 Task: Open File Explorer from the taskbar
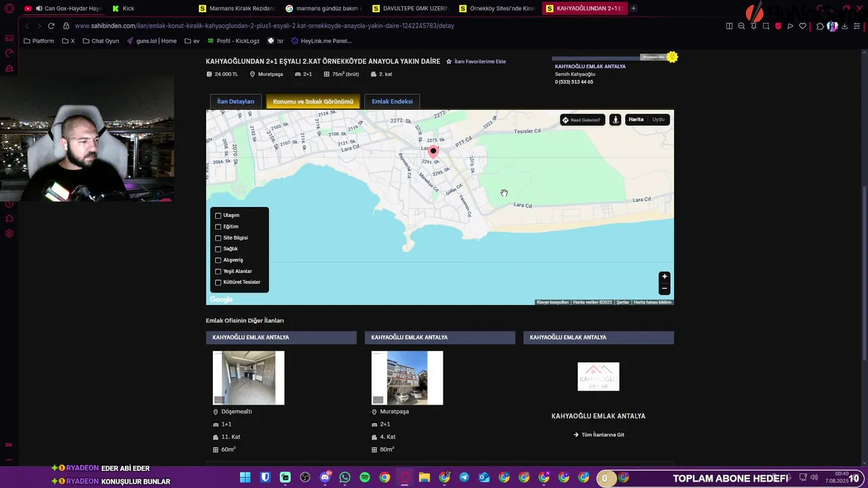pyautogui.click(x=425, y=478)
